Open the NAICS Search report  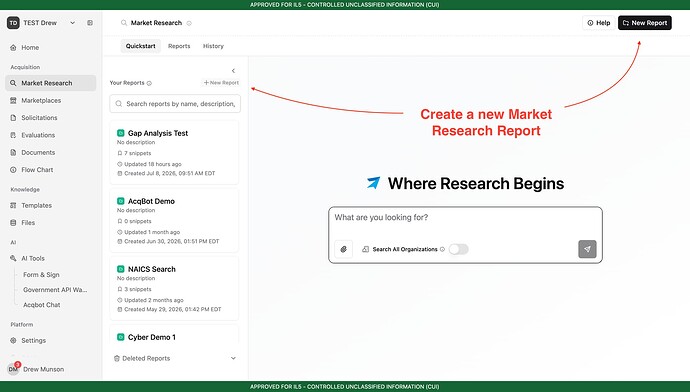[x=174, y=289]
